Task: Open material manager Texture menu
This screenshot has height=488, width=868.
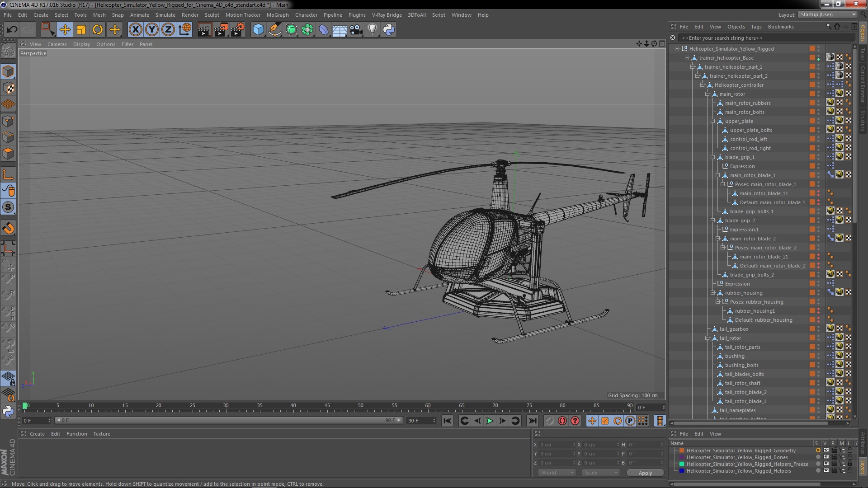Action: click(102, 434)
